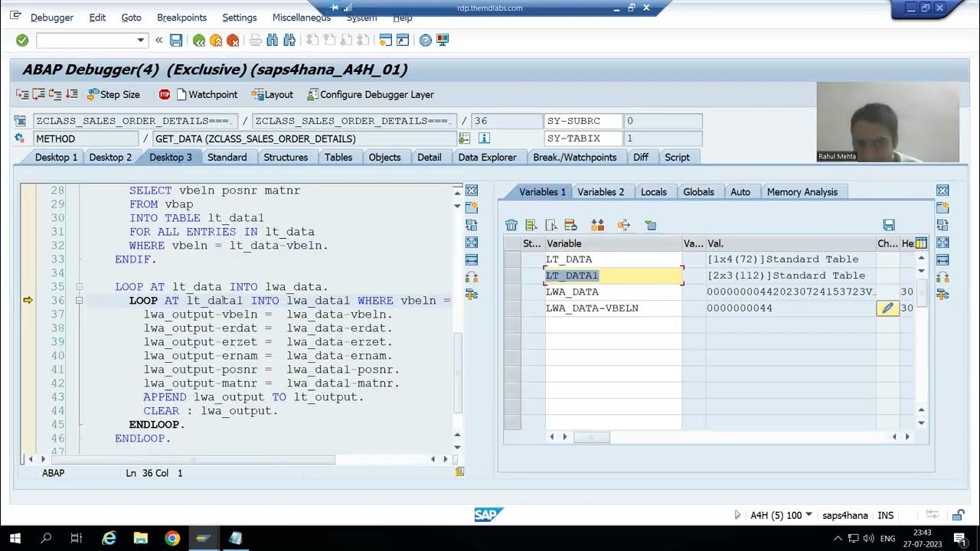The height and width of the screenshot is (551, 980).
Task: Click the Find Next binoculars icon
Action: pos(289,40)
